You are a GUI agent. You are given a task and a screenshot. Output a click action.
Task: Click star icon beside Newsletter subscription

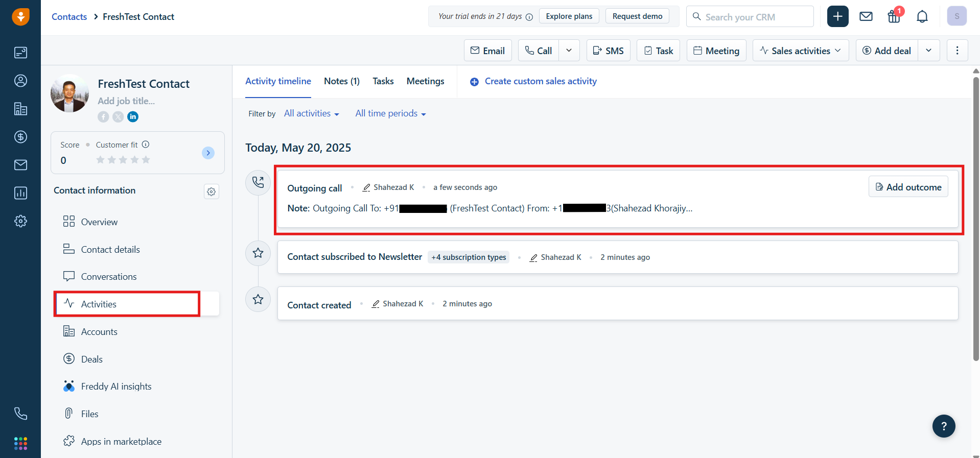[258, 253]
